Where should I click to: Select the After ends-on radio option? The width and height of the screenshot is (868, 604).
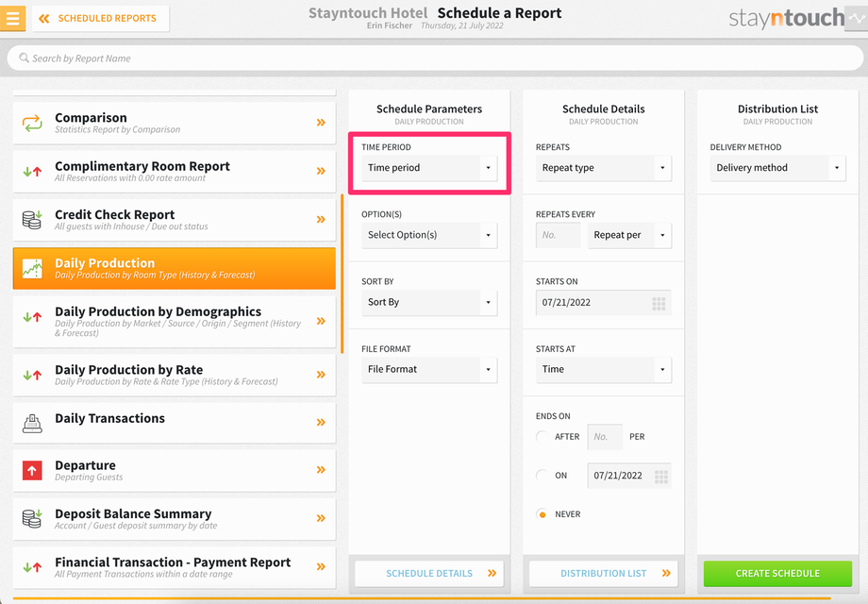coord(542,437)
